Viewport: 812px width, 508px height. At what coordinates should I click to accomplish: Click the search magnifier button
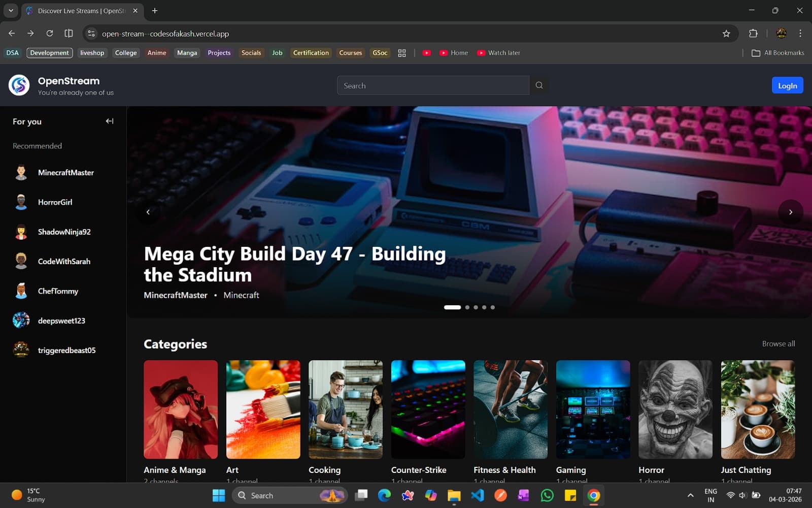tap(539, 85)
